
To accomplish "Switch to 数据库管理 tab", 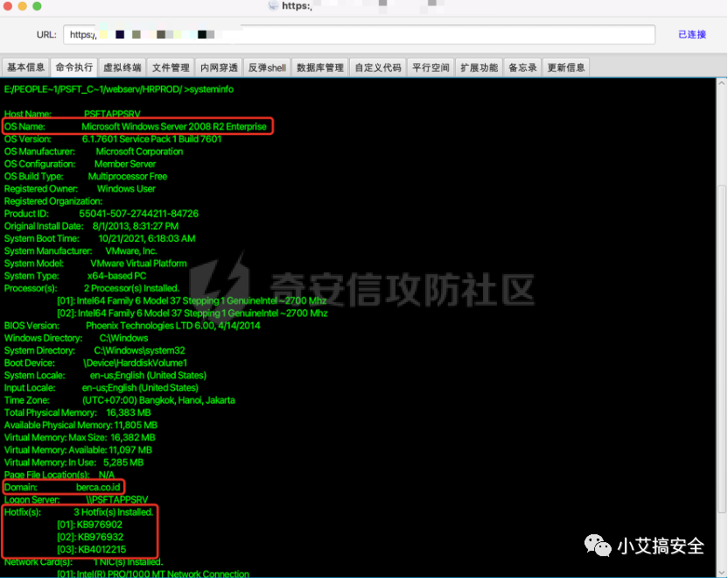I will click(320, 67).
